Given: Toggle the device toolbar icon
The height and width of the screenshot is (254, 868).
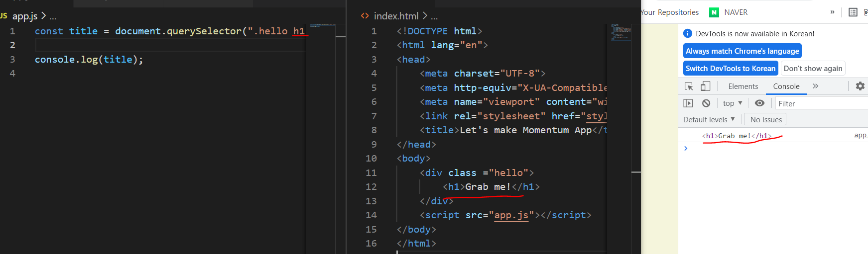Looking at the screenshot, I should pos(705,86).
